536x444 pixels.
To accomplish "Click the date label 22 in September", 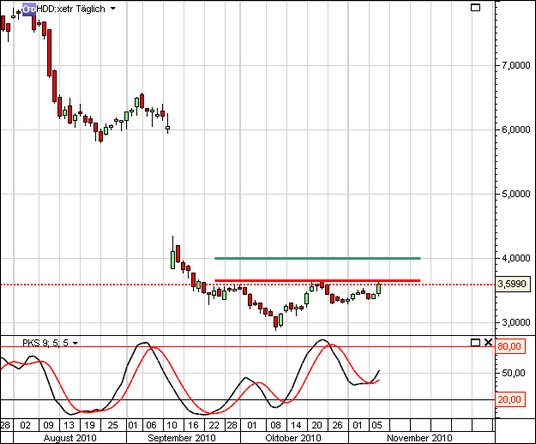I will [x=214, y=425].
